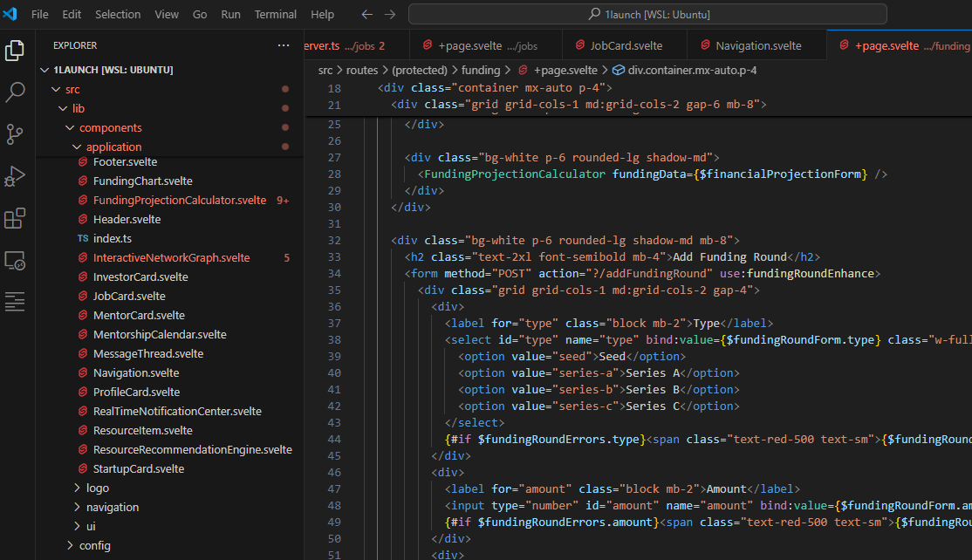Viewport: 972px width, 560px height.
Task: Open the Remote Explorer view
Action: (x=15, y=261)
